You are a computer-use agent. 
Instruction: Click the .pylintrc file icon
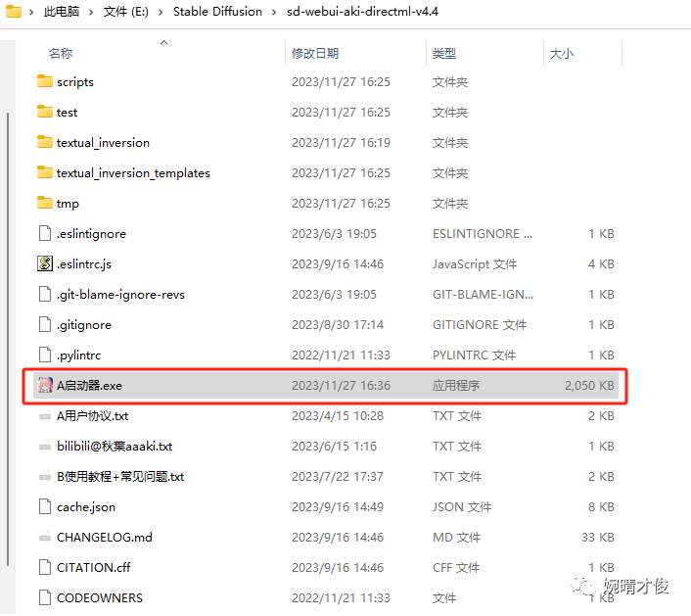(x=44, y=355)
